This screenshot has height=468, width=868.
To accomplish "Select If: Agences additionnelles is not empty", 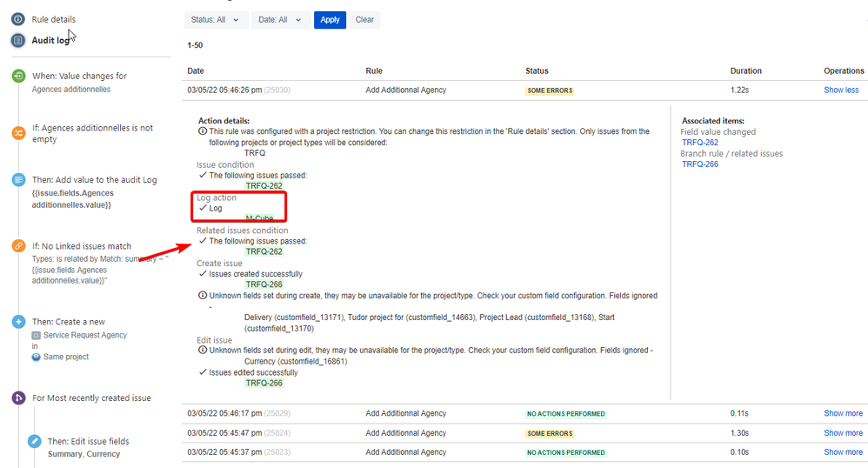I will click(92, 133).
